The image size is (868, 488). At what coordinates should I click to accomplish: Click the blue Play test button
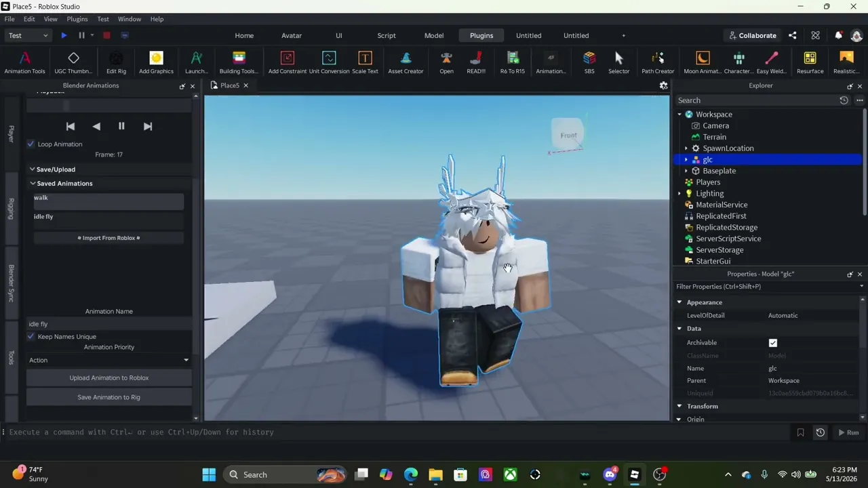[64, 35]
